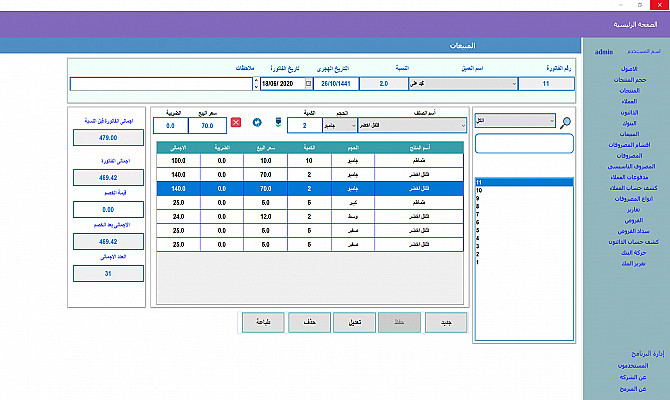Image resolution: width=670 pixels, height=400 pixels.
Task: Click the pre-percentage total field 479.00
Action: tap(108, 138)
